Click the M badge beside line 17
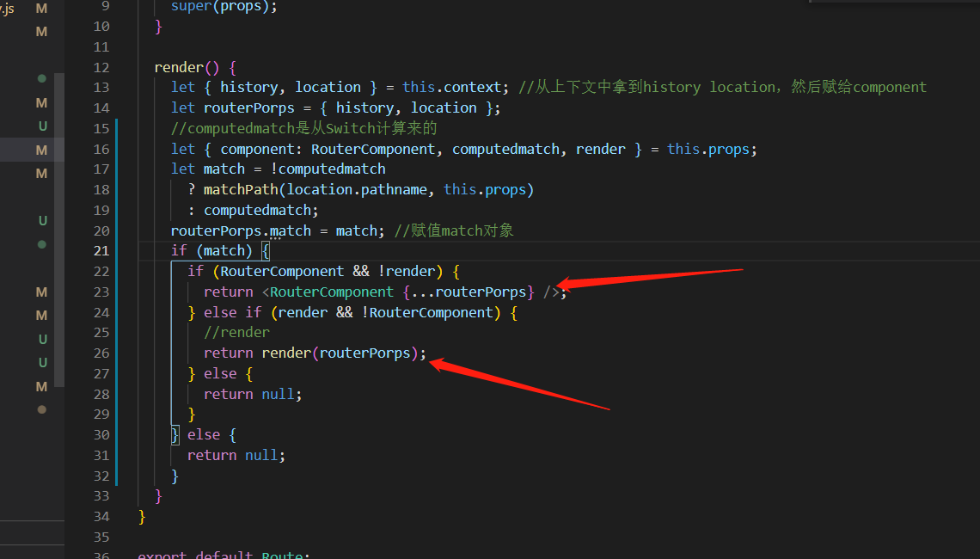 coord(41,173)
